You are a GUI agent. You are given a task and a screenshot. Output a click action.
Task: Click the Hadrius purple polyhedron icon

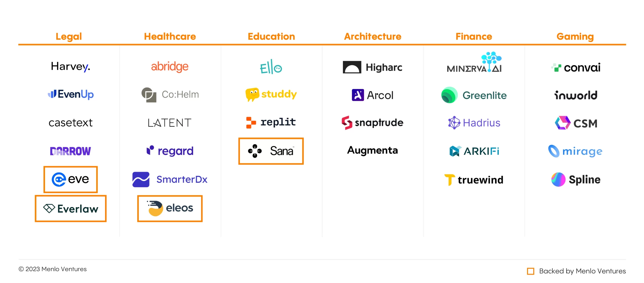[x=454, y=123]
